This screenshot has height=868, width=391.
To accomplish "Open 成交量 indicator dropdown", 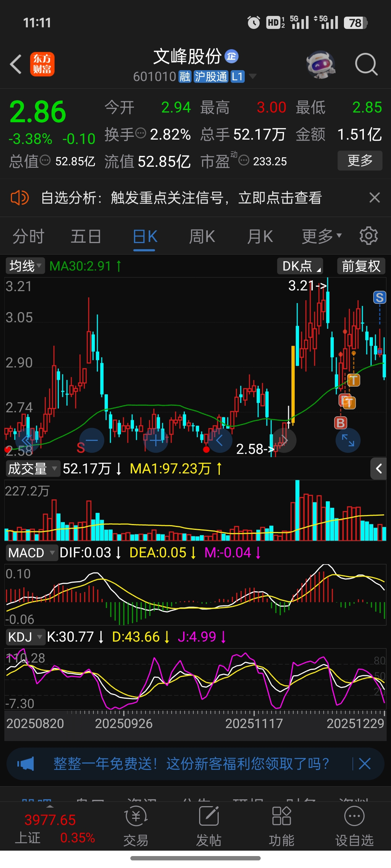I will click(x=33, y=468).
